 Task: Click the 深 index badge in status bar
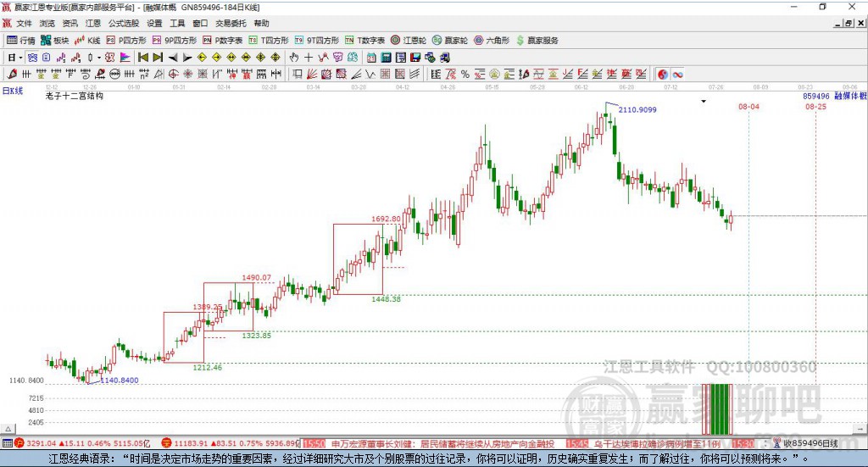(x=166, y=443)
